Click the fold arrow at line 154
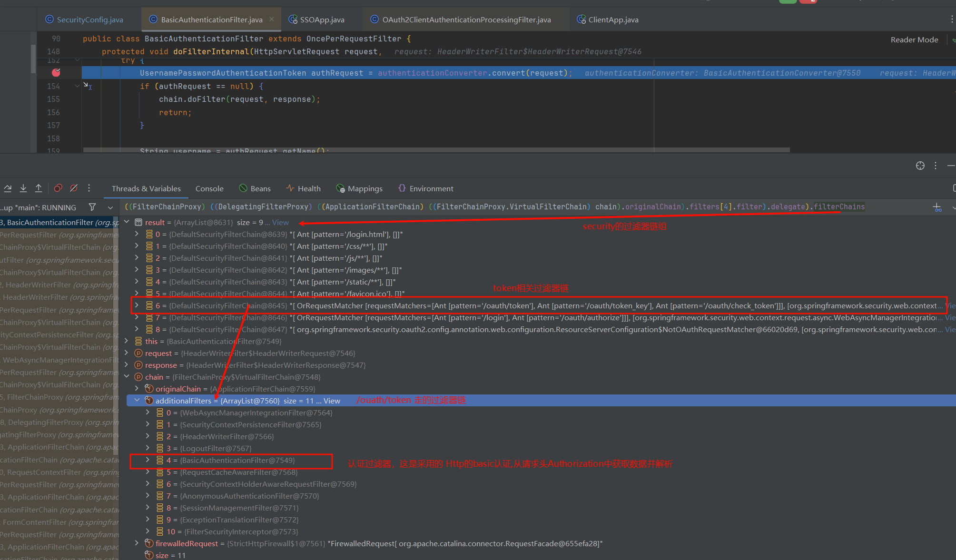Image resolution: width=956 pixels, height=560 pixels. 77,86
